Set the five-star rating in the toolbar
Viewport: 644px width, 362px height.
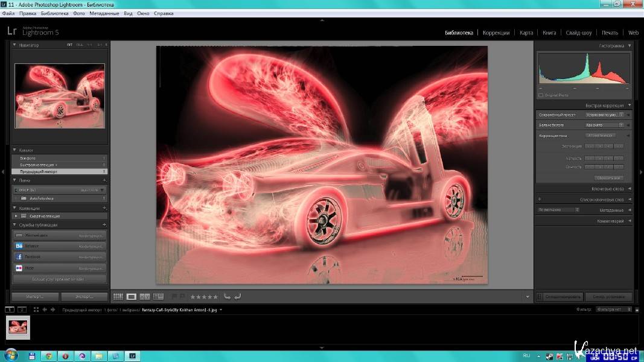pos(215,296)
